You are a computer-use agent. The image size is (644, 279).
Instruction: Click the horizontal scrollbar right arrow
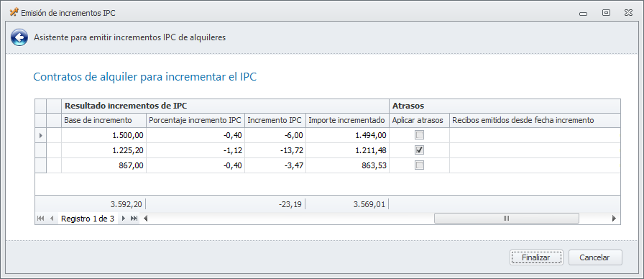click(615, 219)
